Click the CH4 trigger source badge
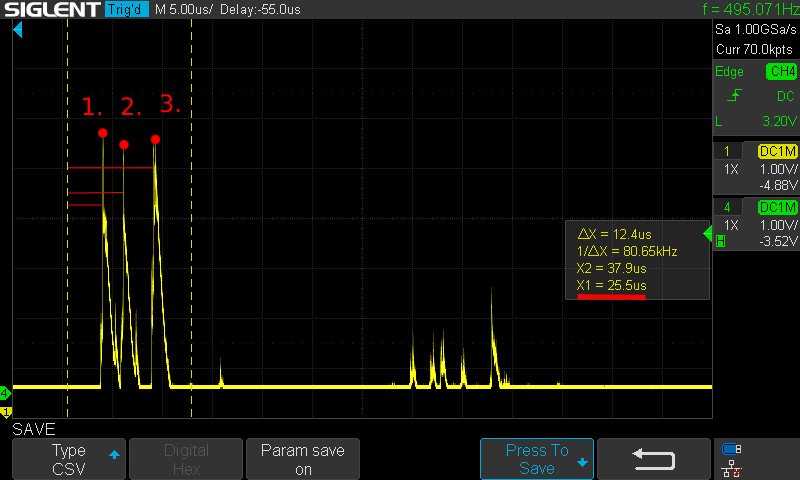This screenshot has height=480, width=800. tap(782, 71)
